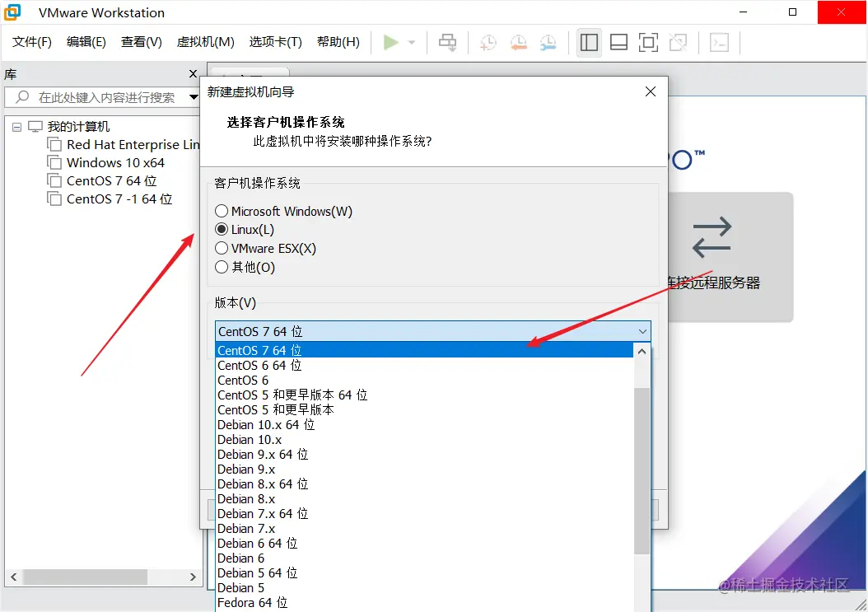Choose Debian 10.x 64 位 option
Image resolution: width=868 pixels, height=612 pixels.
click(424, 425)
